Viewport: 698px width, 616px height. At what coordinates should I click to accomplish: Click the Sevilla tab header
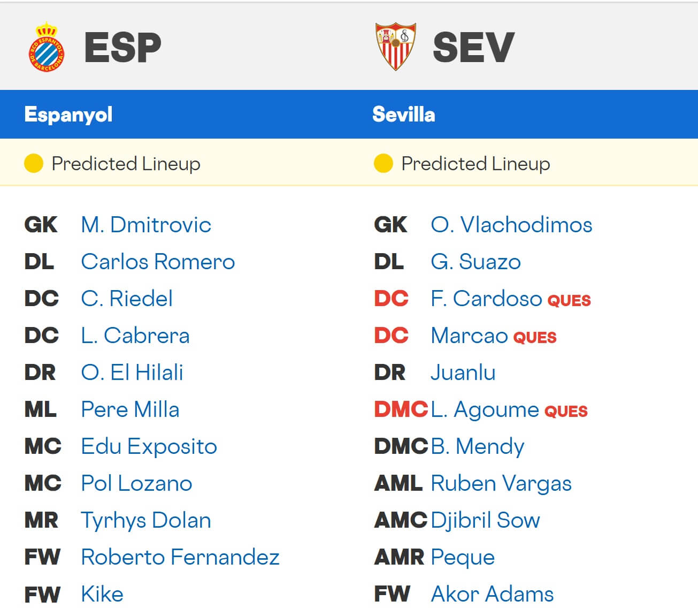[403, 114]
